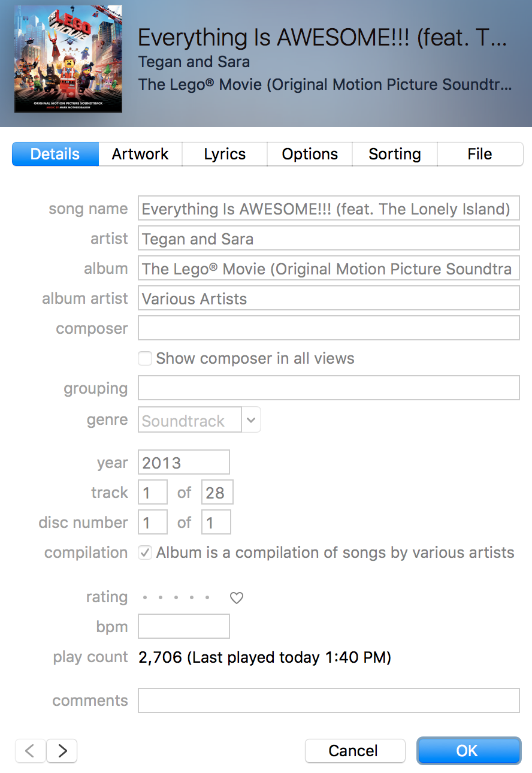Select the Options tab
Viewport: 532px width, 773px height.
(x=310, y=154)
